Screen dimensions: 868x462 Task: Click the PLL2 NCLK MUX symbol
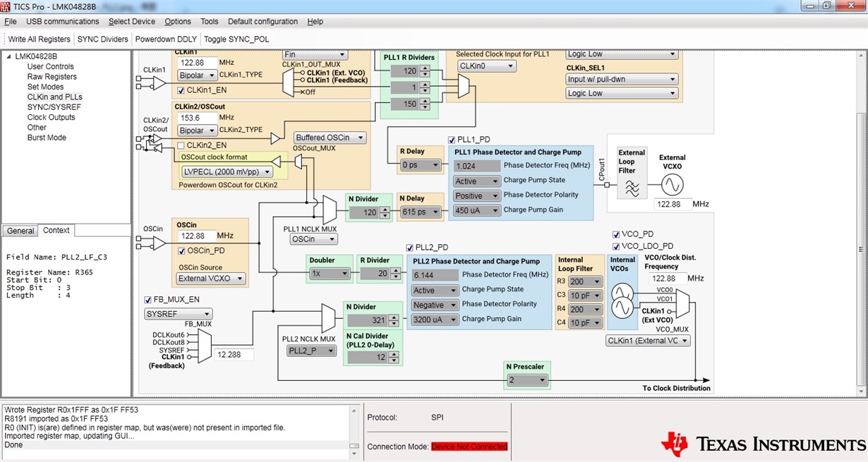click(x=328, y=319)
